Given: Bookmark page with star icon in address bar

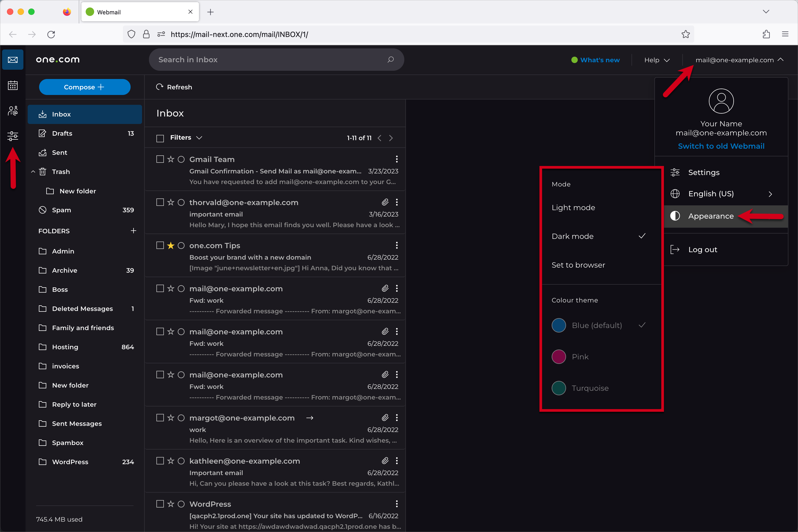Looking at the screenshot, I should click(x=685, y=34).
